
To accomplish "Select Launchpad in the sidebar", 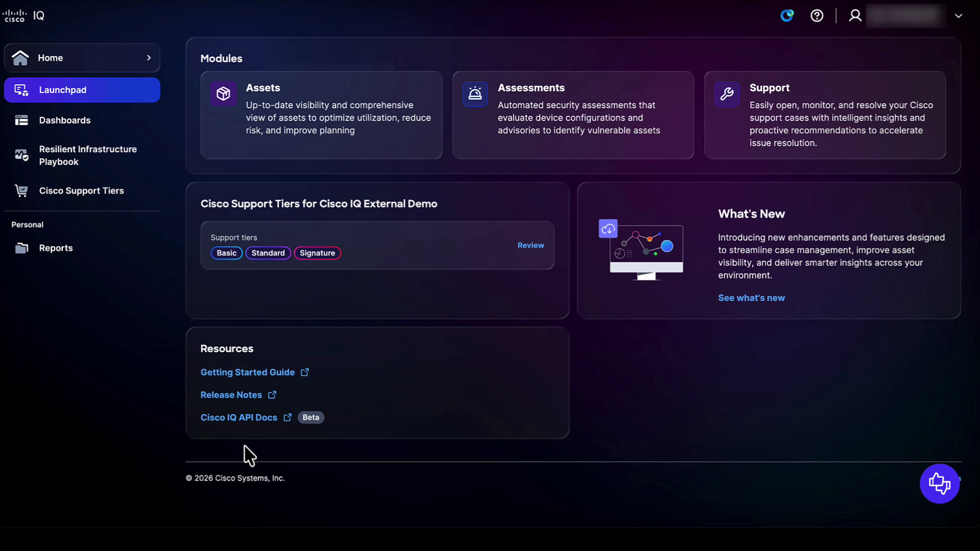I will coord(82,90).
